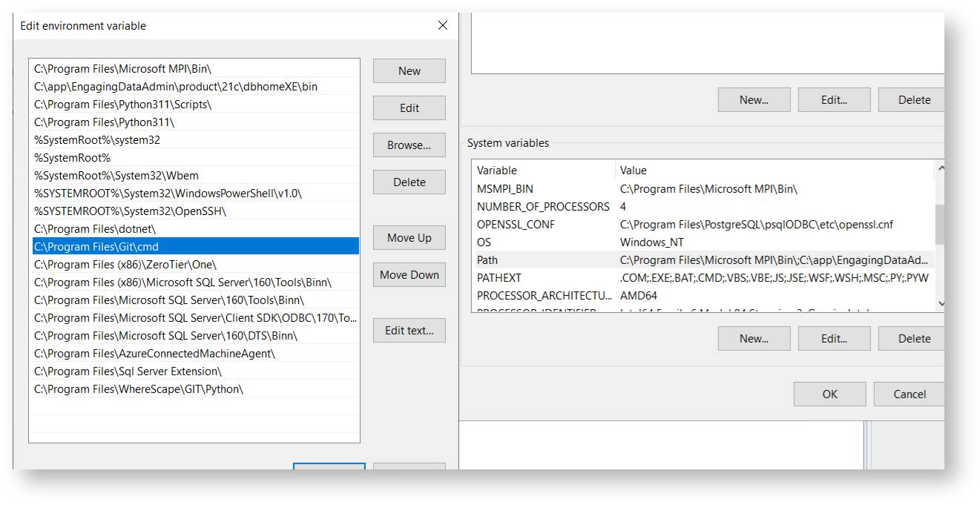This screenshot has width=980, height=505.
Task: Select the Path system variable row
Action: pyautogui.click(x=487, y=260)
